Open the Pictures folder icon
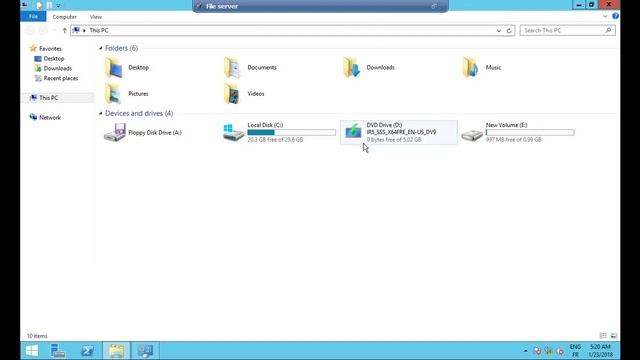Viewport: 640px width, 360px height. 114,94
